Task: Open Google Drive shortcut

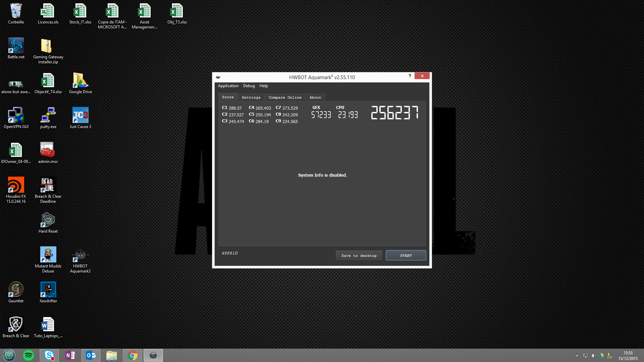Action: point(80,83)
